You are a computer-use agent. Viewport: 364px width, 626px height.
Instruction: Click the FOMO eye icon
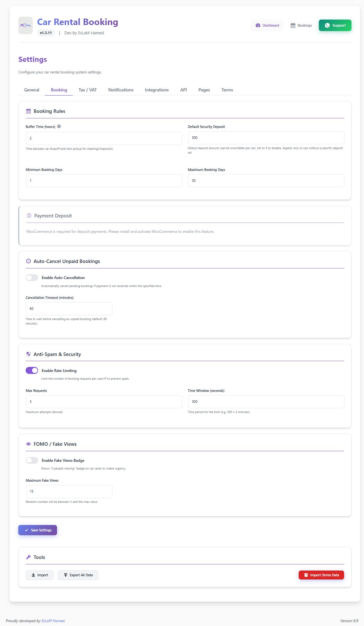[x=29, y=444]
